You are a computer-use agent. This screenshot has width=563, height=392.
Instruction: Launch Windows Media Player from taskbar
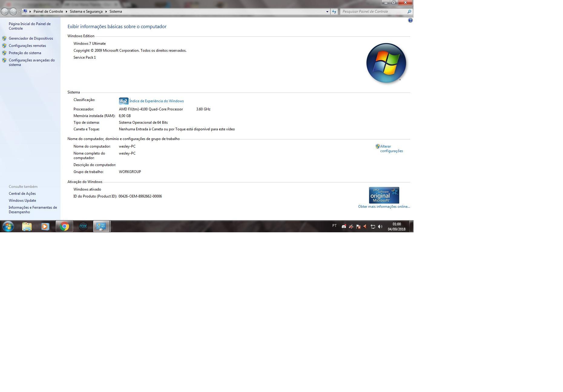(x=45, y=227)
